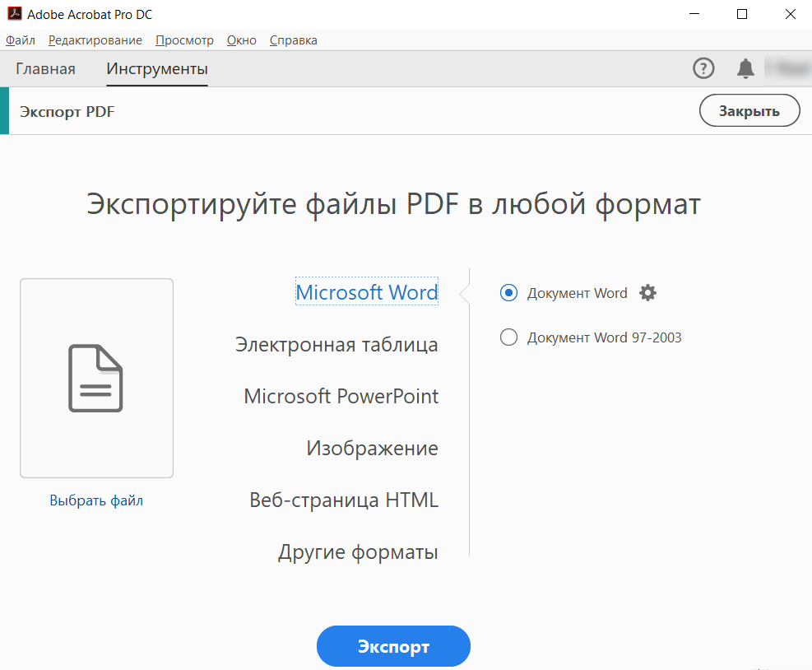This screenshot has height=670, width=812.
Task: Expand Другие форматы format category
Action: [x=358, y=552]
